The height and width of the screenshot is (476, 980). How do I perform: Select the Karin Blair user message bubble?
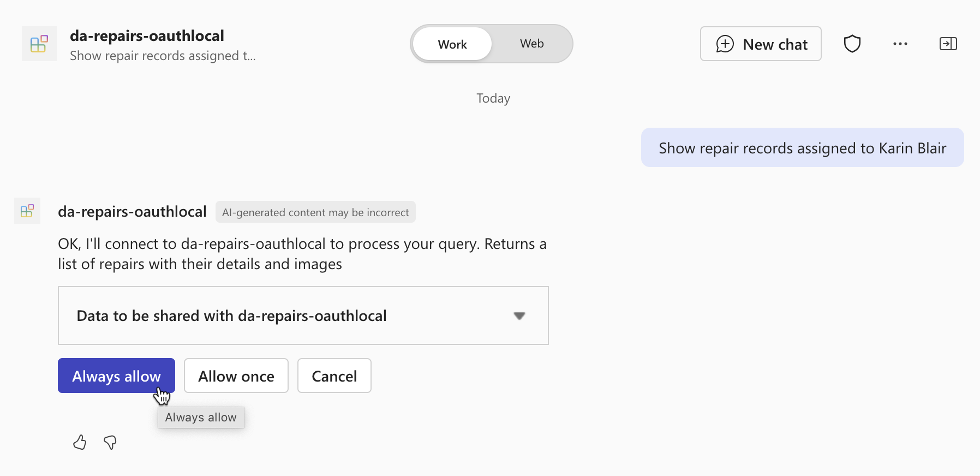[x=802, y=148]
